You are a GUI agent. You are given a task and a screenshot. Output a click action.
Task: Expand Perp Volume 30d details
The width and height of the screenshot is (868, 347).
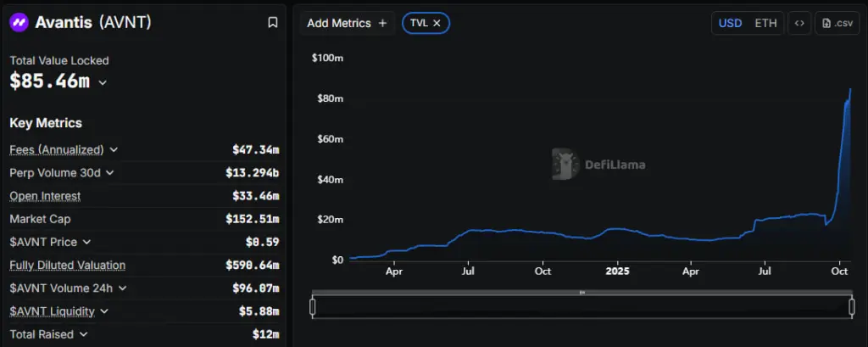click(109, 173)
